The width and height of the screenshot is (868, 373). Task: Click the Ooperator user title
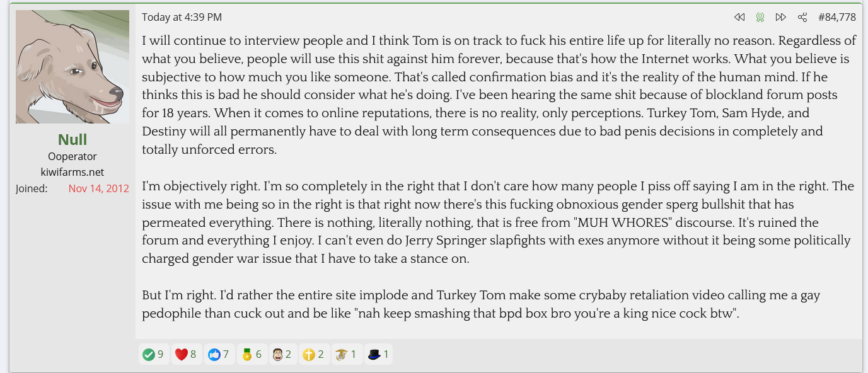(x=72, y=156)
